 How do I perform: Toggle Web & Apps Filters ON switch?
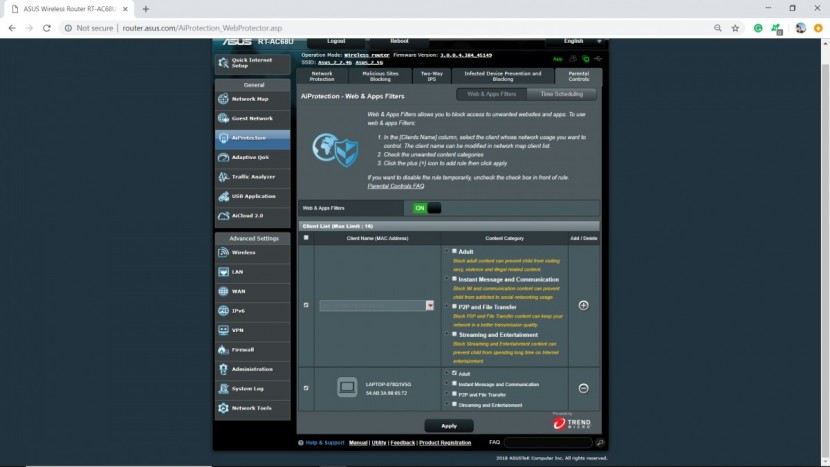427,208
